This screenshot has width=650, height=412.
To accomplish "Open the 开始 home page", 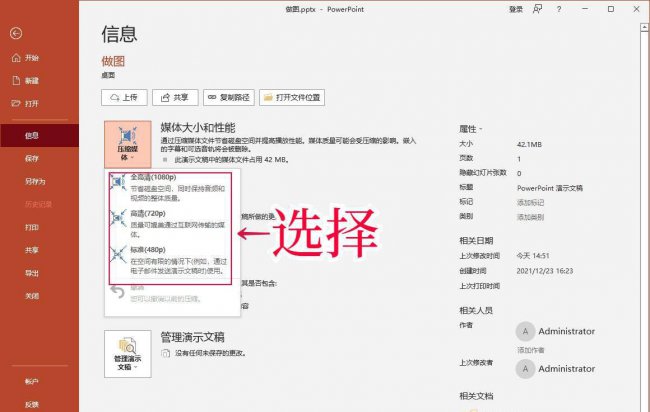I will (32, 58).
